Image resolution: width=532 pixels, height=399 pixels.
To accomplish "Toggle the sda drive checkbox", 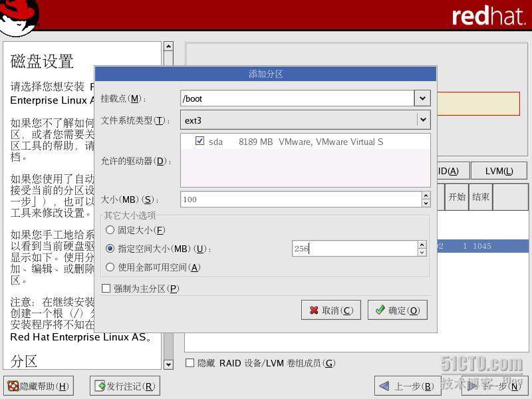I will click(199, 141).
